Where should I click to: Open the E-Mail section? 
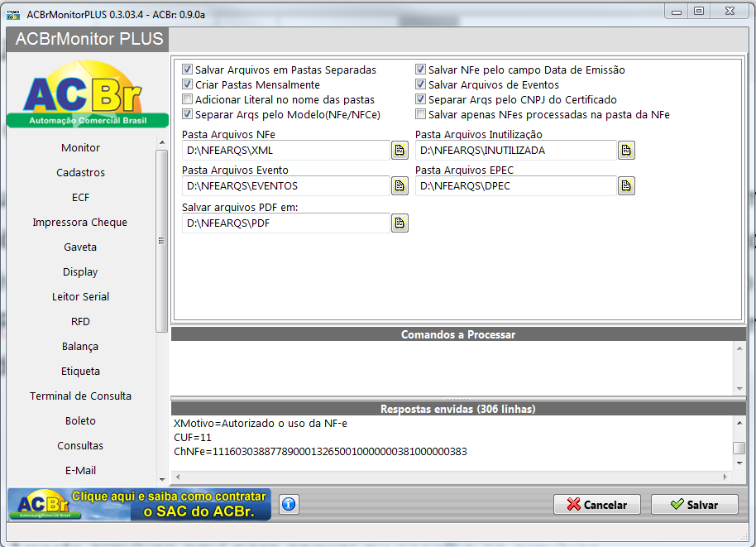click(80, 471)
